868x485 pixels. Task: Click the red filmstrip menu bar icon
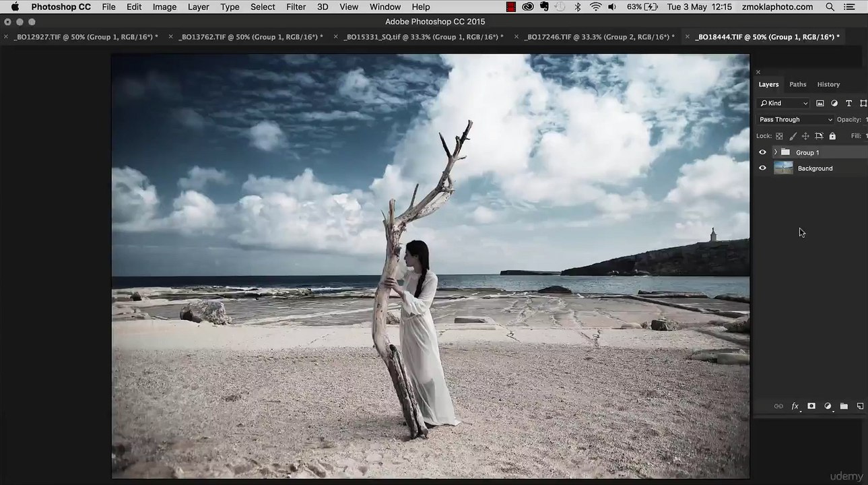click(511, 7)
